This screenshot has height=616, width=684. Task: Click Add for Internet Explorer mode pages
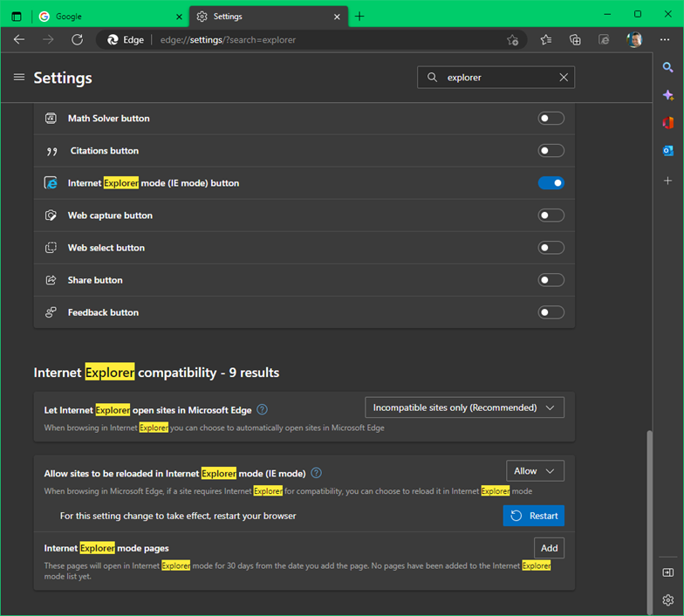tap(549, 548)
